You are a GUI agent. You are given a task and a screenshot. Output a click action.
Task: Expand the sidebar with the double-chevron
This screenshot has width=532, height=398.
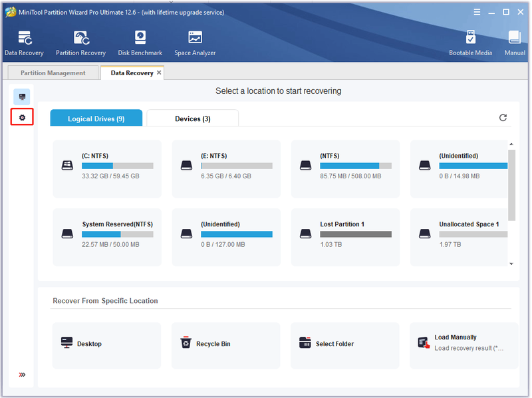pyautogui.click(x=22, y=375)
